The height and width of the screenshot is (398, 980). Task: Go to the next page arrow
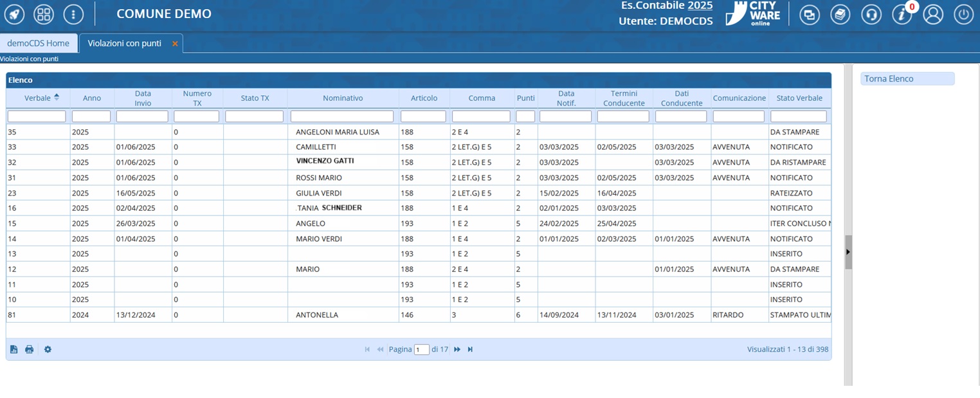[x=457, y=349]
